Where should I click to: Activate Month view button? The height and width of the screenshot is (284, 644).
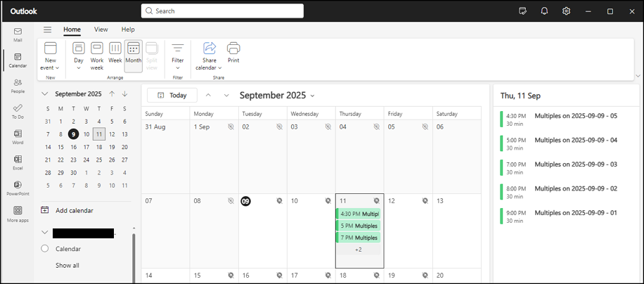[x=134, y=56]
